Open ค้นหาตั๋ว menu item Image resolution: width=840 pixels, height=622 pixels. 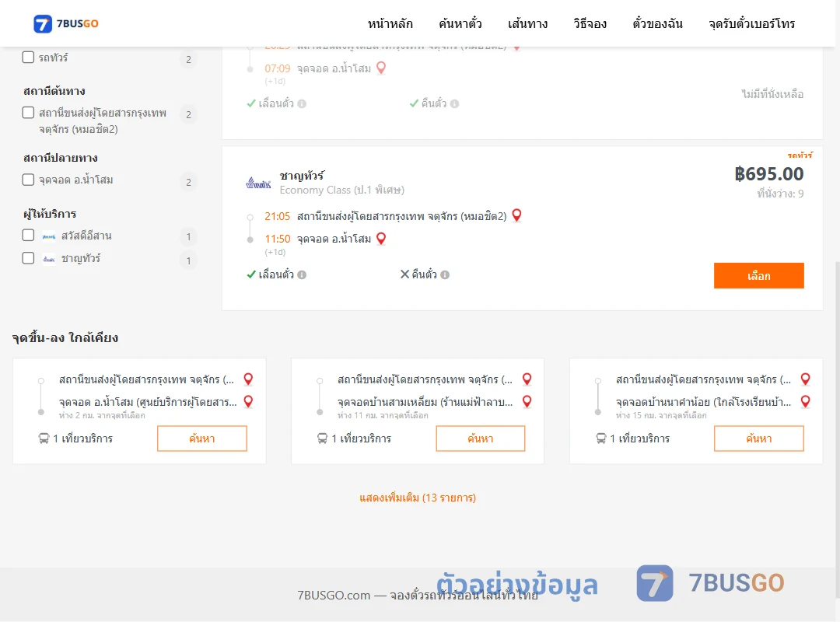460,23
